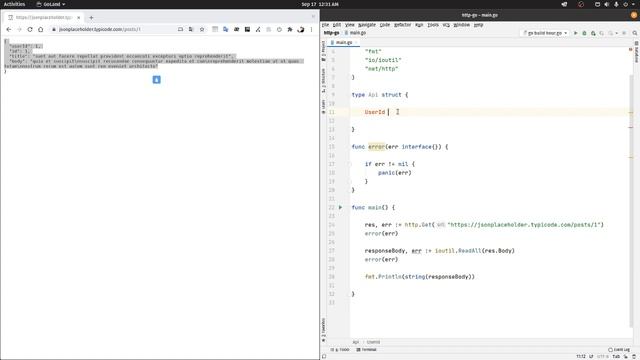Close the main.go editor tab
This screenshot has height=360, width=640.
click(356, 42)
